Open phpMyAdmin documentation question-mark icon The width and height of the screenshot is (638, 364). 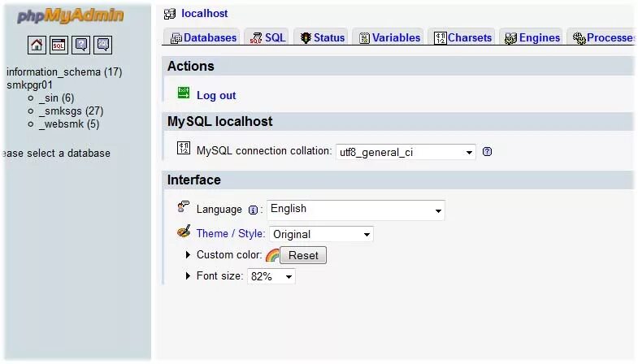tap(80, 45)
